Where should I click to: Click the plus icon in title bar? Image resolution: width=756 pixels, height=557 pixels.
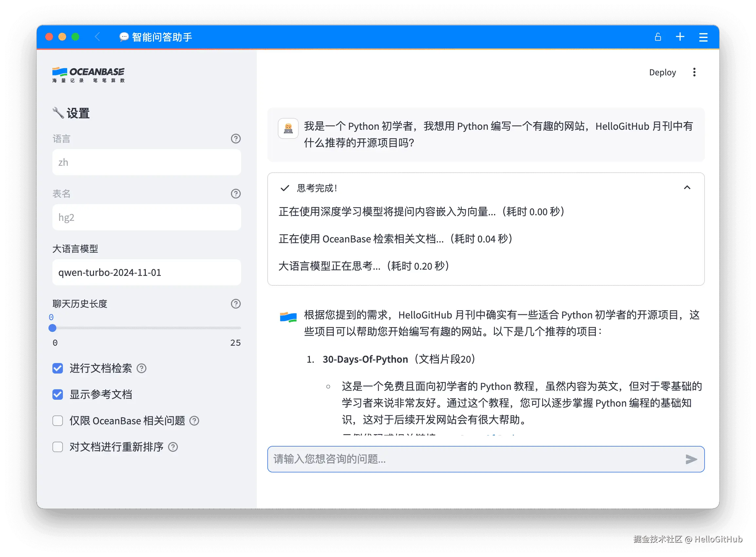tap(680, 37)
